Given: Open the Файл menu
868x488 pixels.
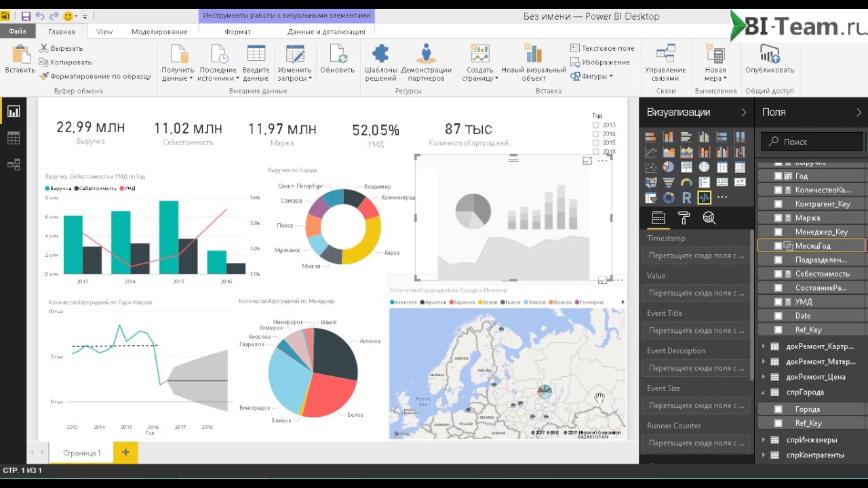Looking at the screenshot, I should pyautogui.click(x=18, y=31).
